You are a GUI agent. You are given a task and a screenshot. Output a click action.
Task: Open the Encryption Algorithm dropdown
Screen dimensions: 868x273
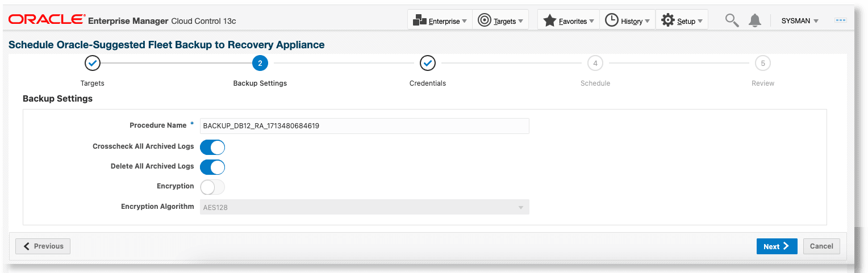click(365, 207)
